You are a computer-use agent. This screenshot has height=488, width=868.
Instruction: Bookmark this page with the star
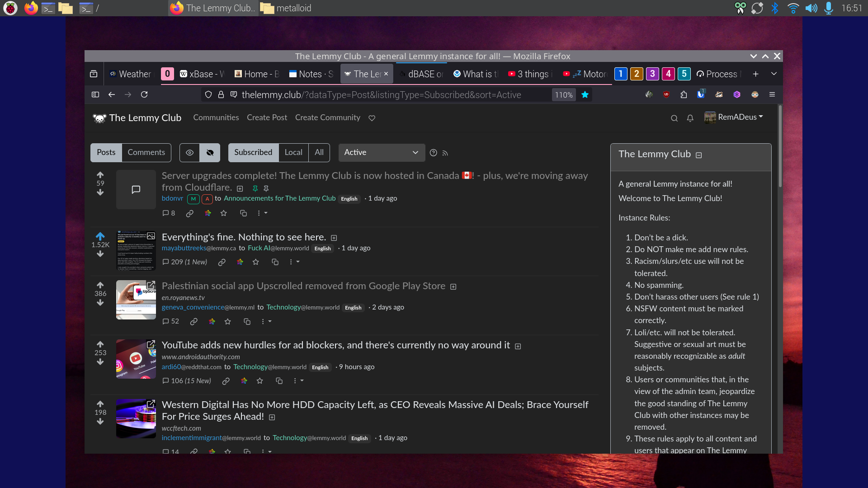pyautogui.click(x=585, y=94)
